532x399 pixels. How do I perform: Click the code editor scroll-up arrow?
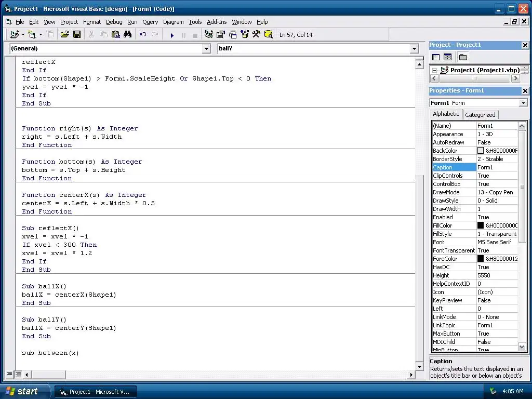(x=419, y=64)
